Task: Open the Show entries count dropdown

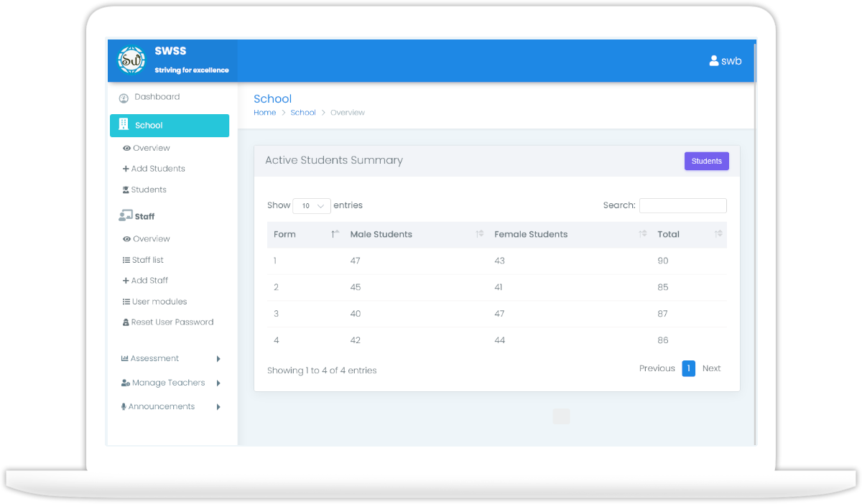Action: (x=312, y=205)
